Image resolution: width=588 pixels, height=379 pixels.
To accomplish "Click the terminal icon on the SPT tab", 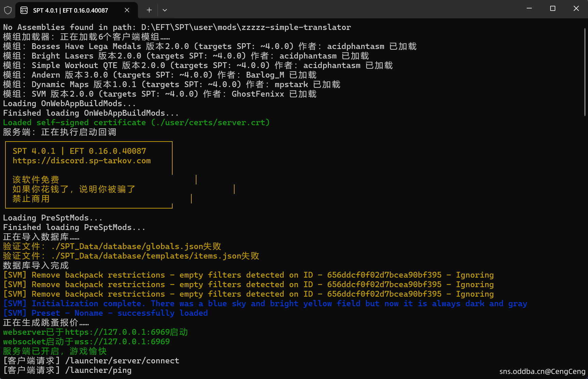I will click(x=24, y=10).
